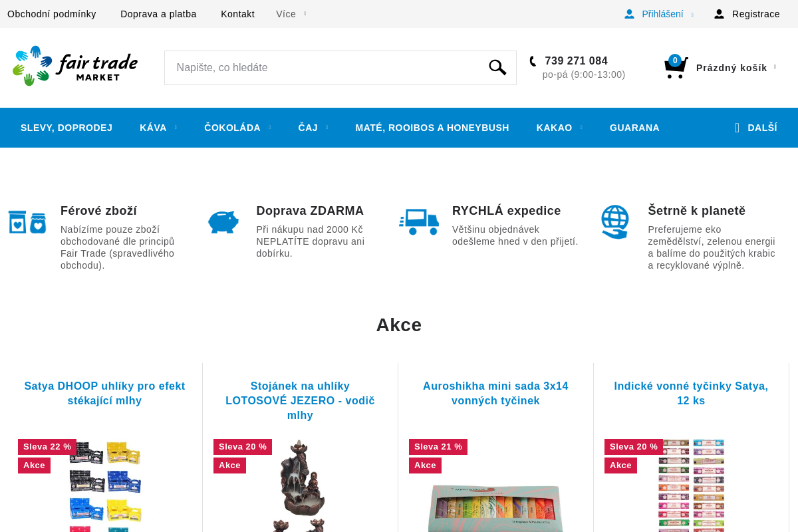Screen dimensions: 798x532
Task: Open the ČAJ category
Action: (x=308, y=128)
